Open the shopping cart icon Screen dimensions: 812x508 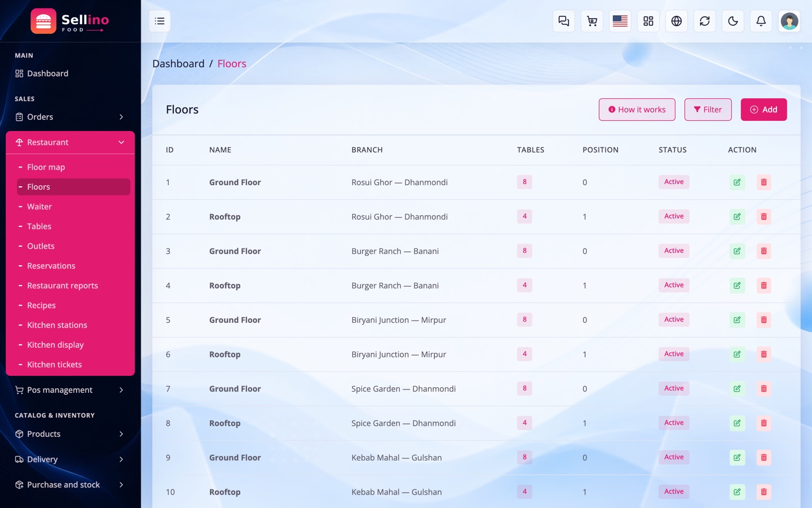tap(592, 21)
